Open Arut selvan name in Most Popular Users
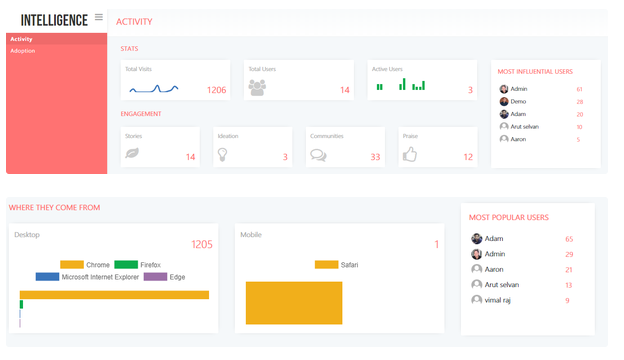Screen dimensions: 624x360 [502, 285]
